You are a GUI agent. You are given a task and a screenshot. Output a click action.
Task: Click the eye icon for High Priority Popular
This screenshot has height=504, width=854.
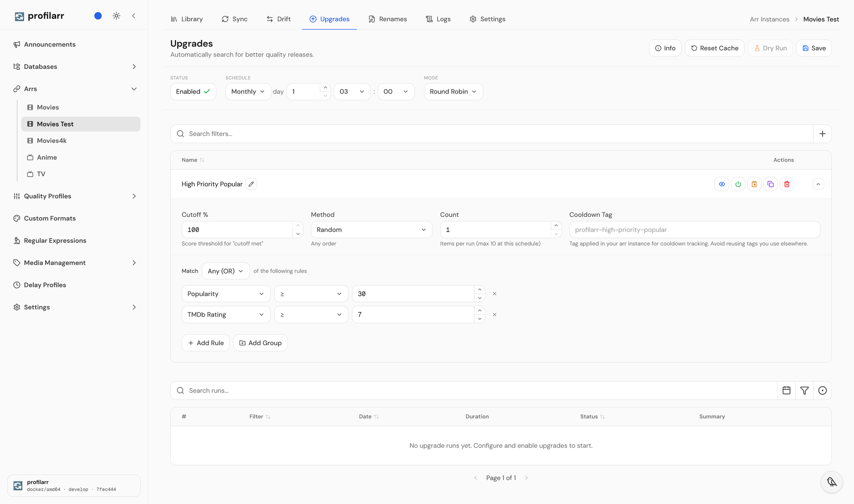[722, 184]
